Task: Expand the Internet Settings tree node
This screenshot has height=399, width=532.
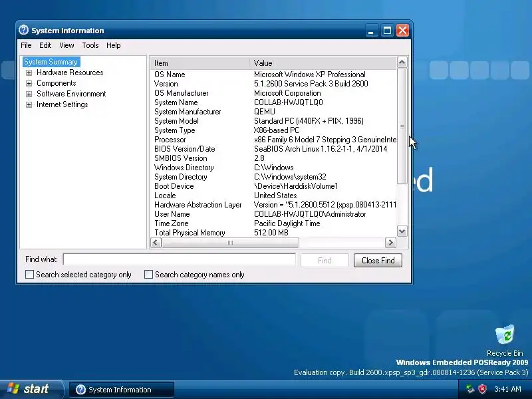Action: tap(29, 105)
